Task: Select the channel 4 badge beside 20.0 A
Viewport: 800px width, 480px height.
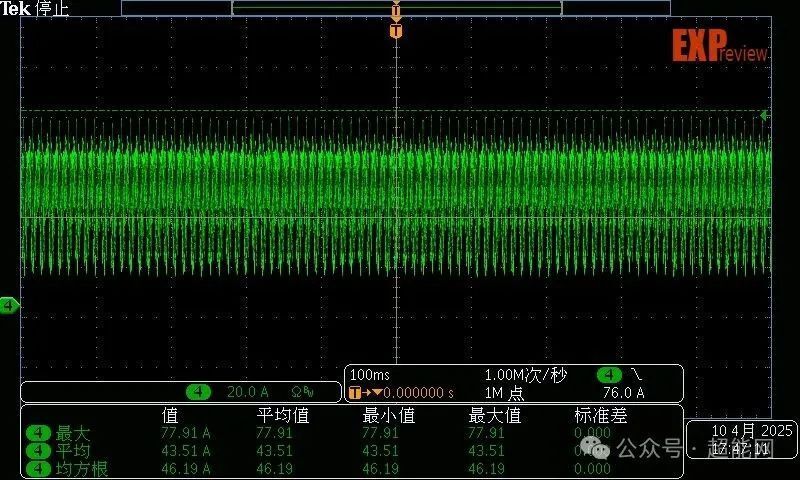Action: (199, 392)
